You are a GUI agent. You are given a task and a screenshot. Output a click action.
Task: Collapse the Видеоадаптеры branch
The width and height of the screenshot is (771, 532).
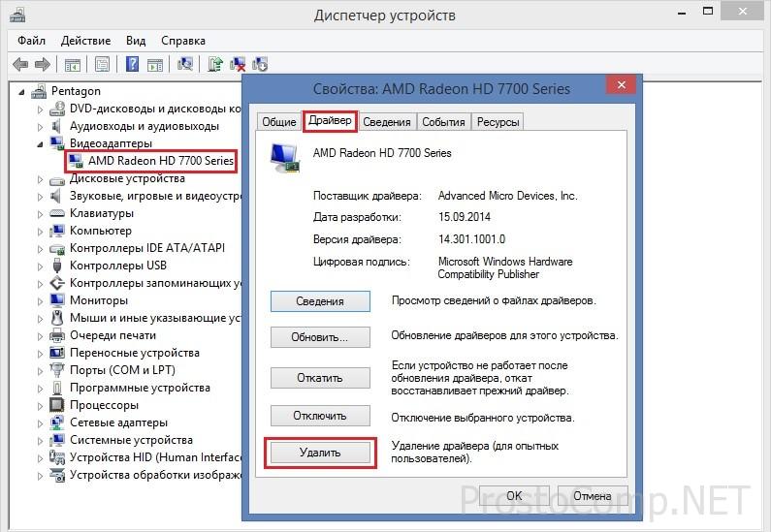tap(40, 144)
